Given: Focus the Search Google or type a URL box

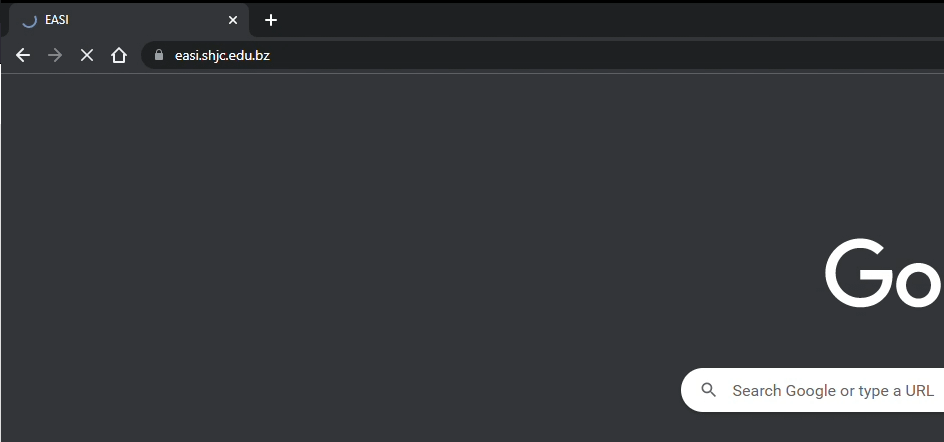Looking at the screenshot, I should coord(812,390).
